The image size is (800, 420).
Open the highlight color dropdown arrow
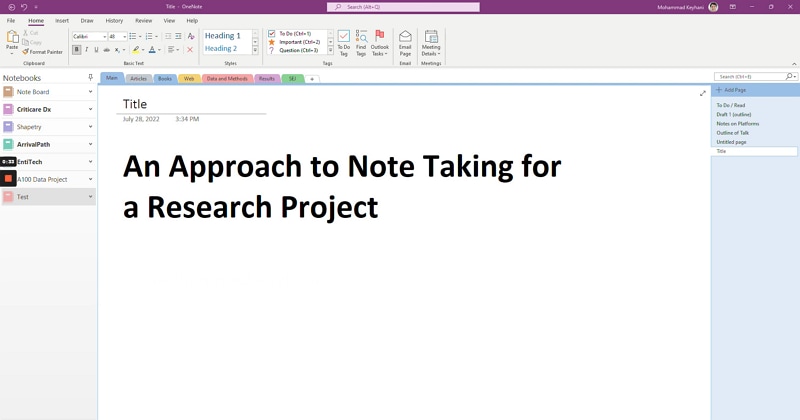pos(143,50)
